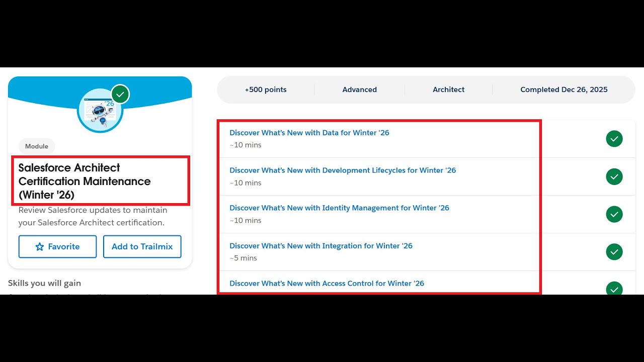Click the module badge robot image

coord(100,110)
